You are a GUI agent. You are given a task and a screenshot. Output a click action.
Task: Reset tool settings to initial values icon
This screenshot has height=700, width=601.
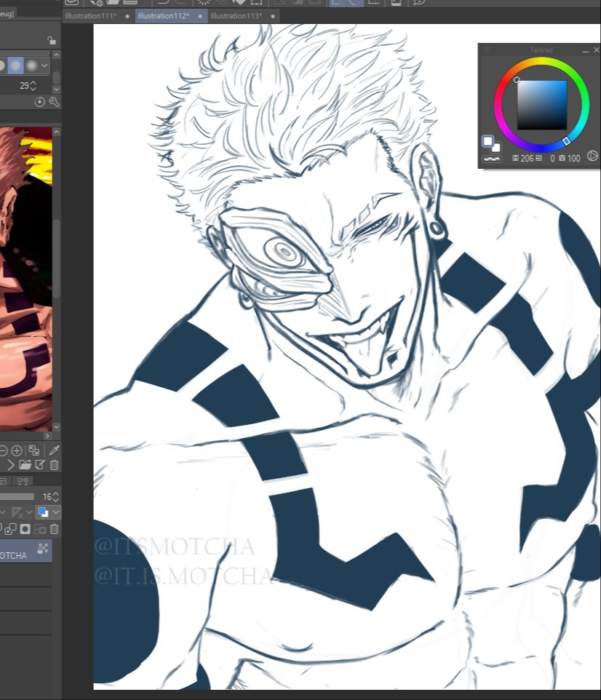pos(39,102)
